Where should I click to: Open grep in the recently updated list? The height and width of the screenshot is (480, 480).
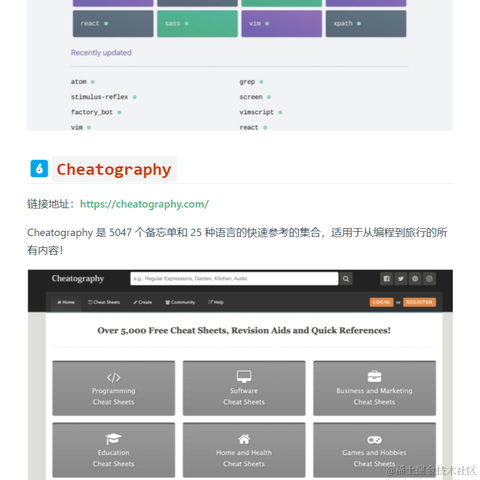coord(247,82)
